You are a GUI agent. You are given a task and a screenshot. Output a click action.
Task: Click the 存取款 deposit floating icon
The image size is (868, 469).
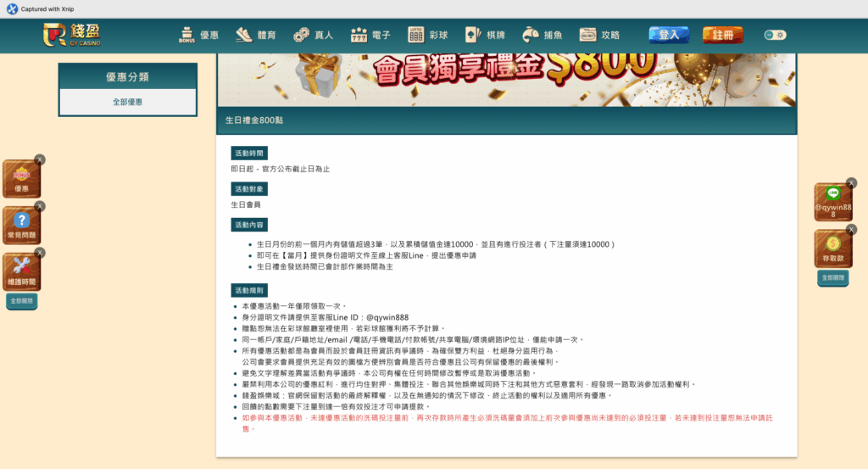pyautogui.click(x=833, y=249)
